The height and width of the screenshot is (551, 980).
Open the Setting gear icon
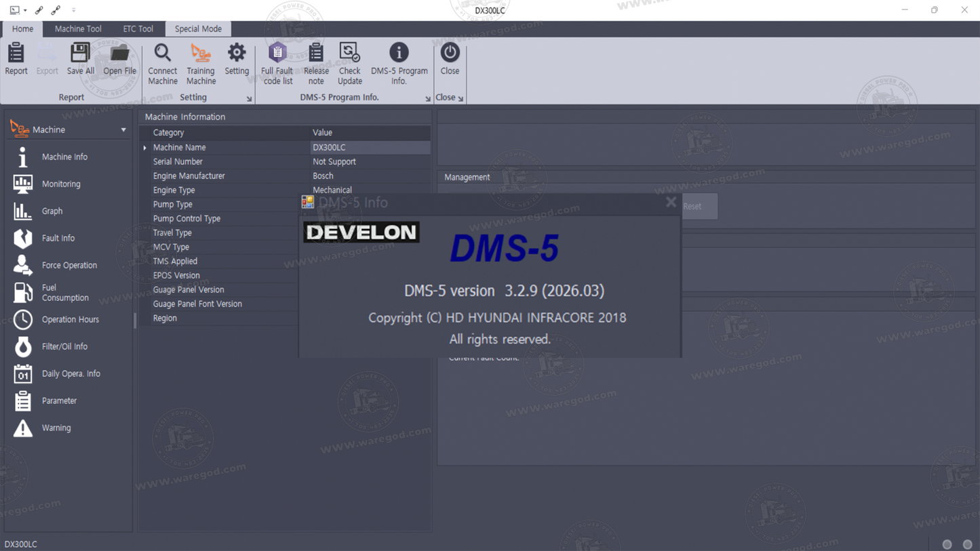[237, 59]
